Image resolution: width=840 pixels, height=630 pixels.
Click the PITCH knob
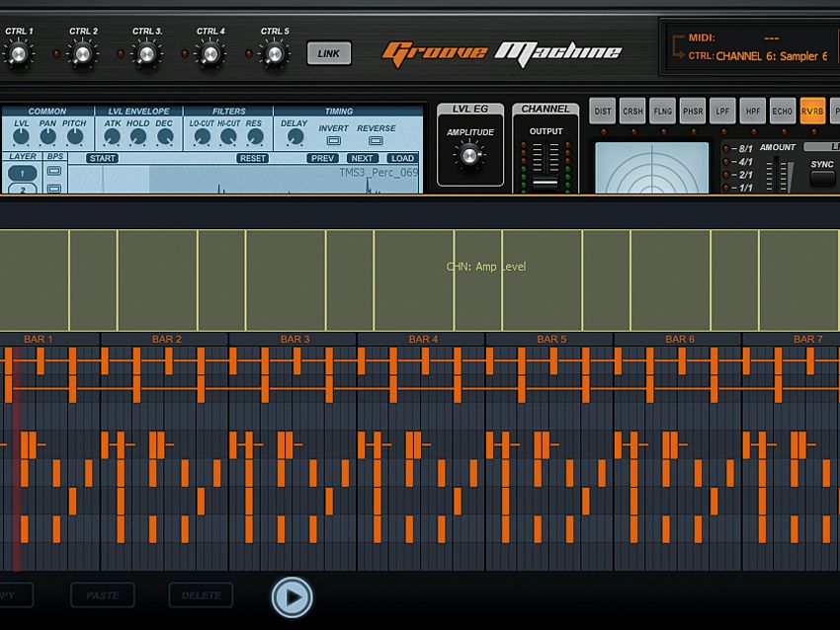point(74,137)
